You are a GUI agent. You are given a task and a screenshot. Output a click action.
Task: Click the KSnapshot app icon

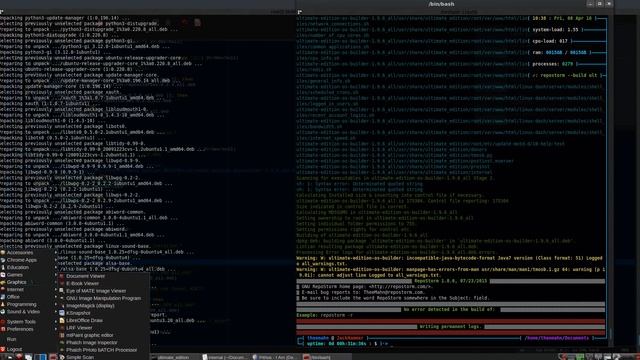click(x=62, y=313)
